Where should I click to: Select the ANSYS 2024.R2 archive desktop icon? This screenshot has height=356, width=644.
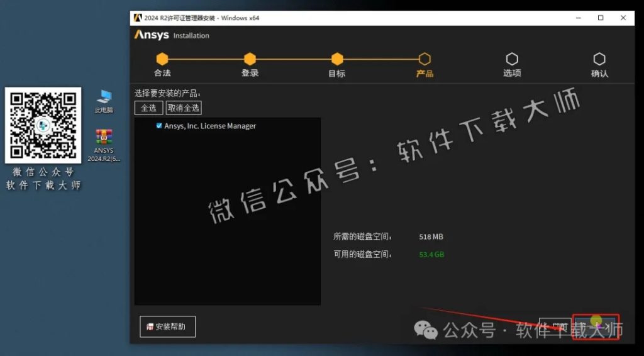pos(104,145)
